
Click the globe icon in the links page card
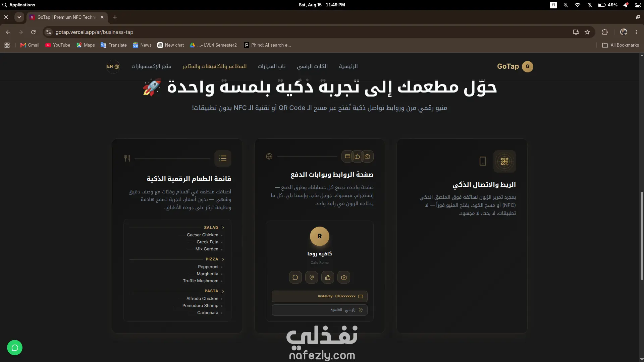coord(269,156)
